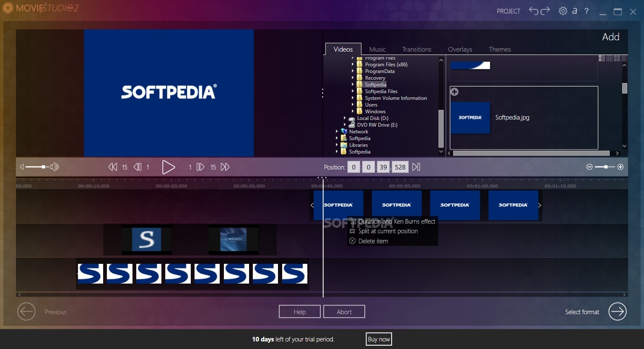Zoom out the timeline with the minus icon

pyautogui.click(x=589, y=167)
